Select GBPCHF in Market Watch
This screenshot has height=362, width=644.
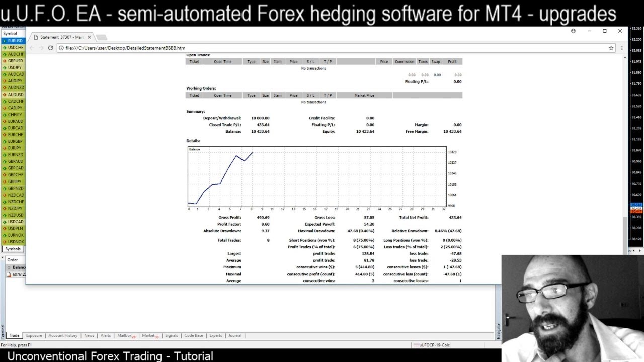[x=13, y=175]
